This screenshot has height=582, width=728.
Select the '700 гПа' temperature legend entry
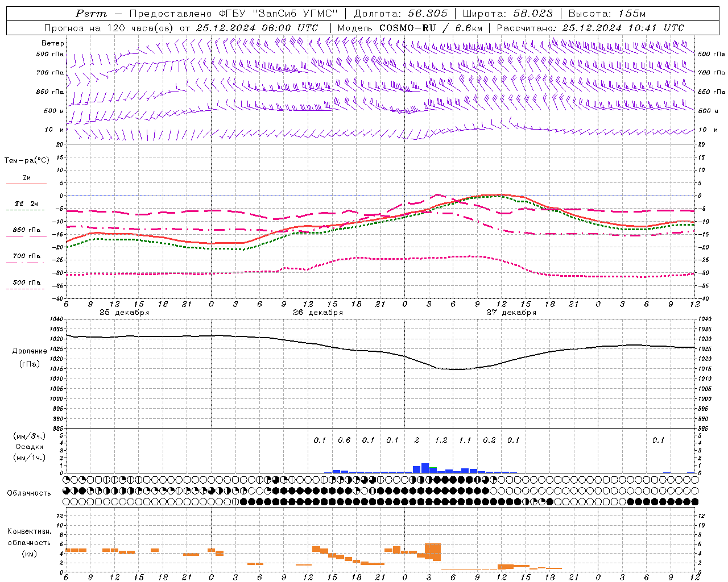(27, 256)
